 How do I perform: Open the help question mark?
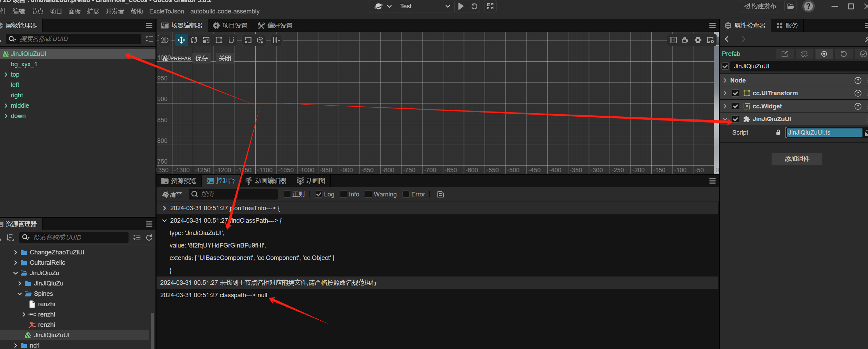(809, 6)
